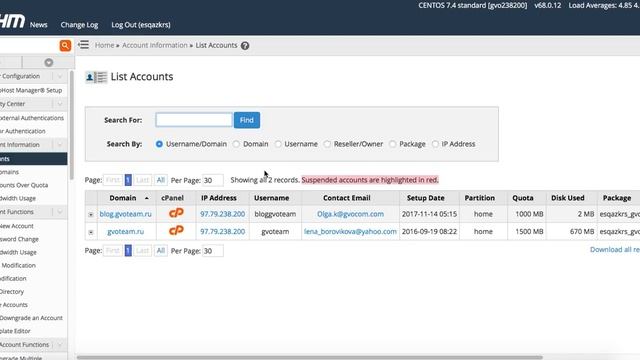Sort table by Username column
Screen dimensions: 640x360
(x=271, y=198)
